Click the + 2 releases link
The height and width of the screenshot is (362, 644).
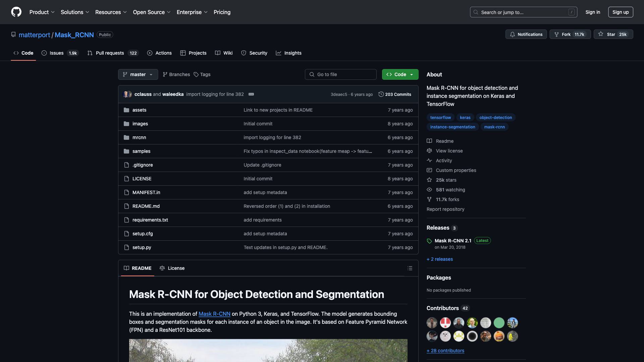pos(440,259)
